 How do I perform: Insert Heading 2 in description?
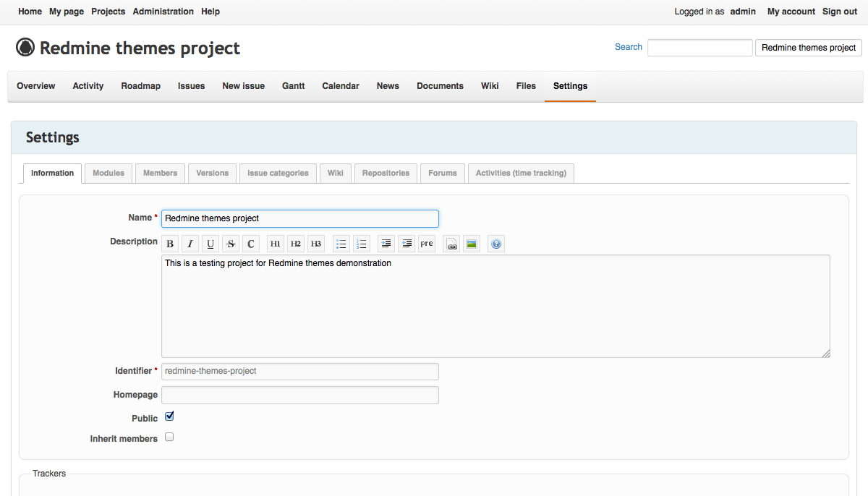pyautogui.click(x=296, y=244)
